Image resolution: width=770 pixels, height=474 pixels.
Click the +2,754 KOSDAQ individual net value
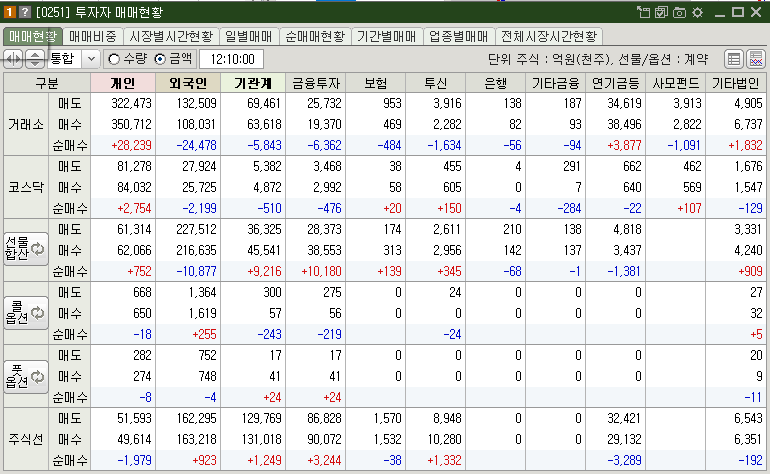click(x=134, y=208)
